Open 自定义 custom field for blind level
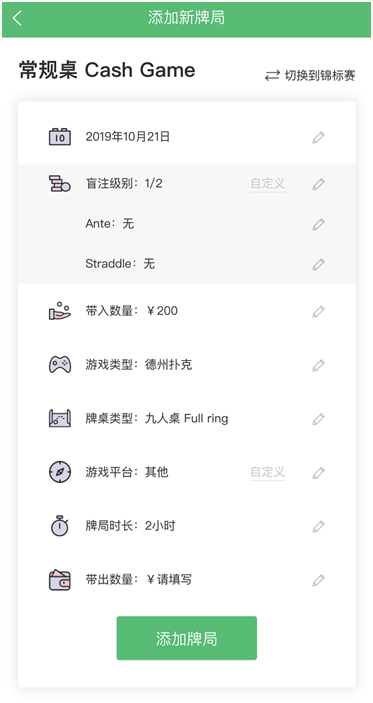Screen dimensions: 373x703 pyautogui.click(x=268, y=184)
